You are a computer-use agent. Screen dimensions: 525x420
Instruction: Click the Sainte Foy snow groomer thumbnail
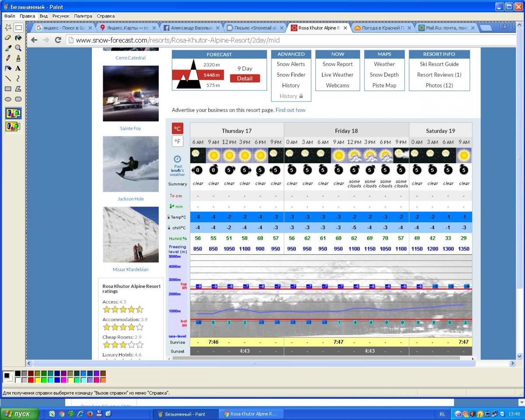pyautogui.click(x=131, y=94)
